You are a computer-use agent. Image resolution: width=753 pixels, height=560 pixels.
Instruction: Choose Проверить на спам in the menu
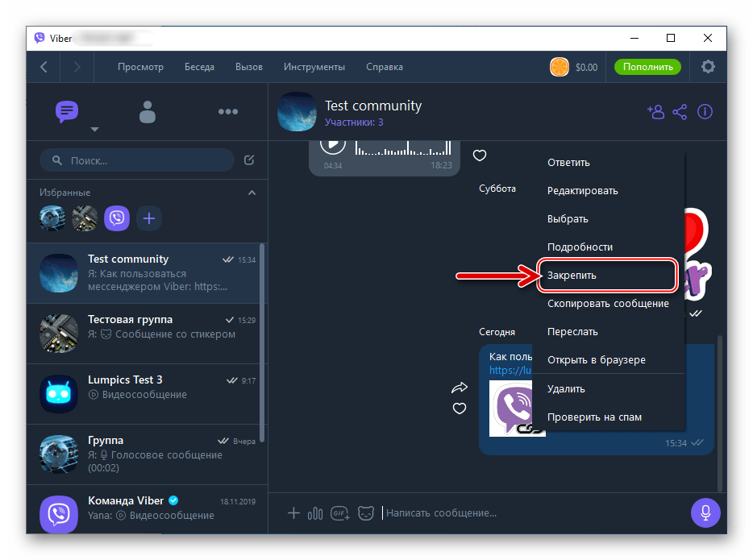click(x=608, y=417)
